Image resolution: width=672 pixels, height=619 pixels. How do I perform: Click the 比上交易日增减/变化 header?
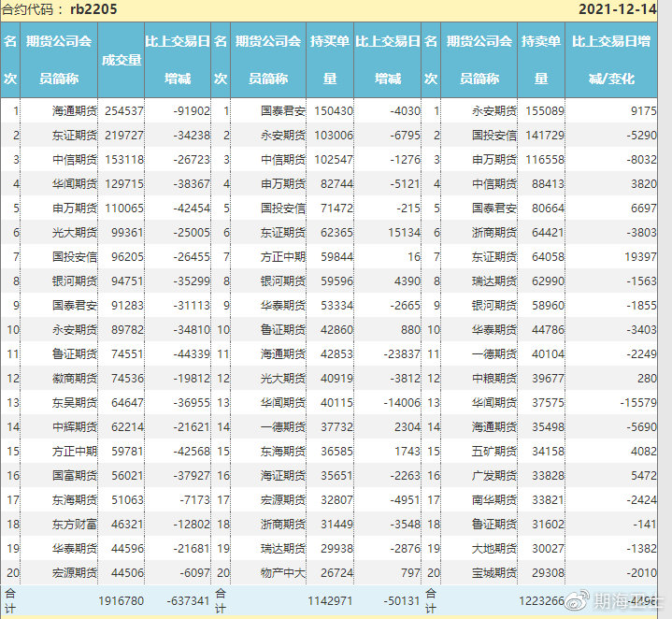(x=611, y=60)
